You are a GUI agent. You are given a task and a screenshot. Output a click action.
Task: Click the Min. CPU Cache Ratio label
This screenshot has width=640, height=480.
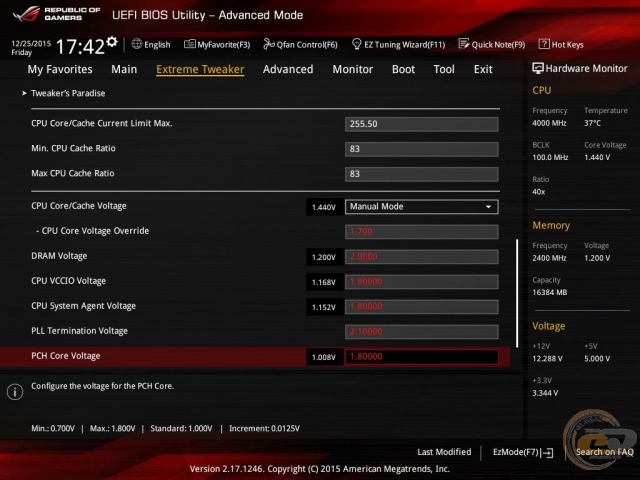(x=73, y=148)
